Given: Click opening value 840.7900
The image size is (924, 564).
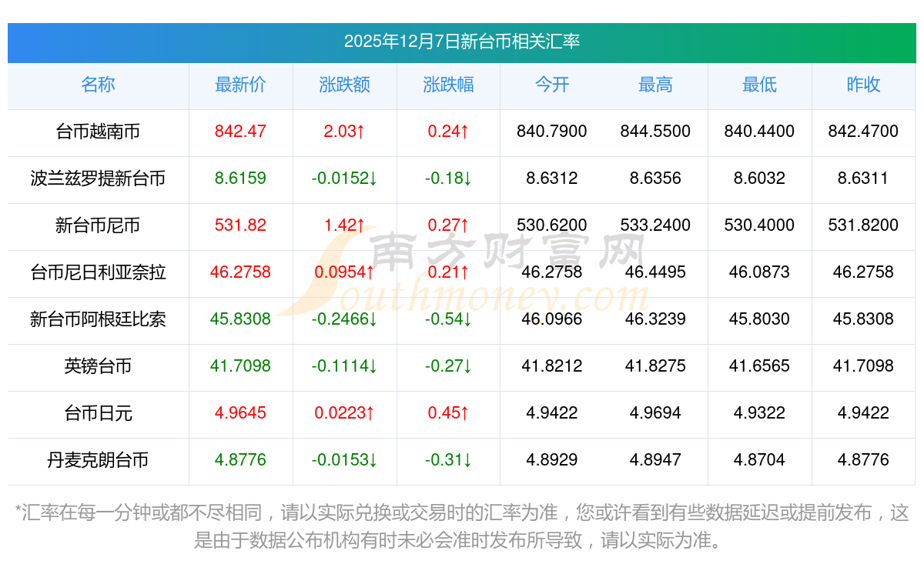Looking at the screenshot, I should [552, 132].
